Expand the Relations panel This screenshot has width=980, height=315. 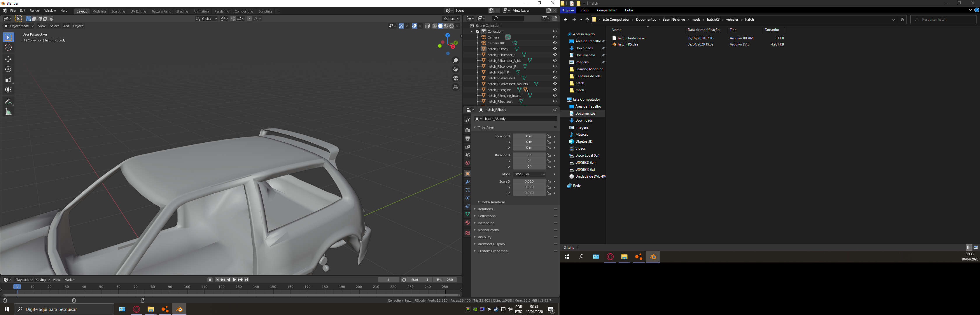click(485, 209)
